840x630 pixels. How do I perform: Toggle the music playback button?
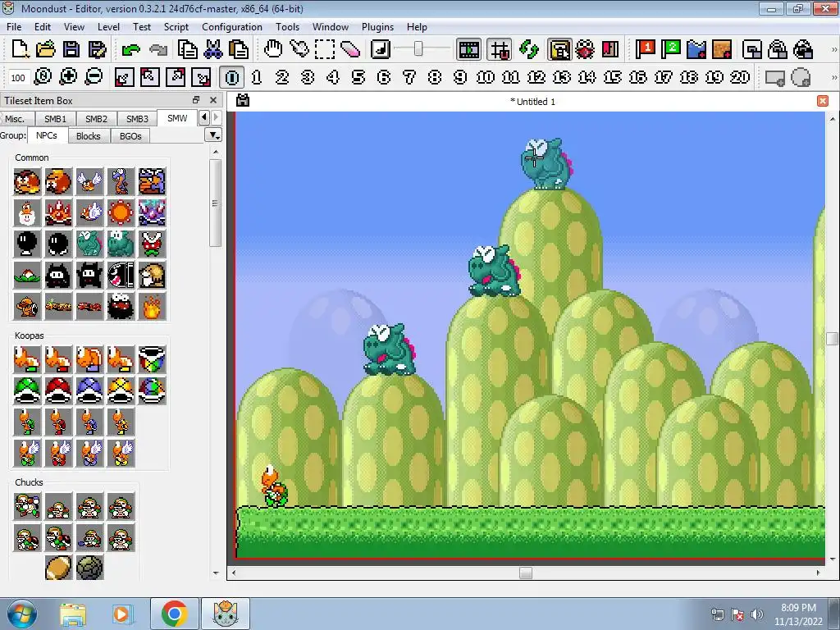(x=381, y=50)
